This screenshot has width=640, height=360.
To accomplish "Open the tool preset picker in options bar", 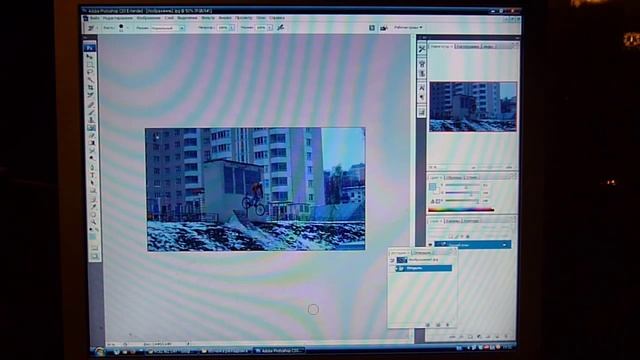I will (92, 28).
